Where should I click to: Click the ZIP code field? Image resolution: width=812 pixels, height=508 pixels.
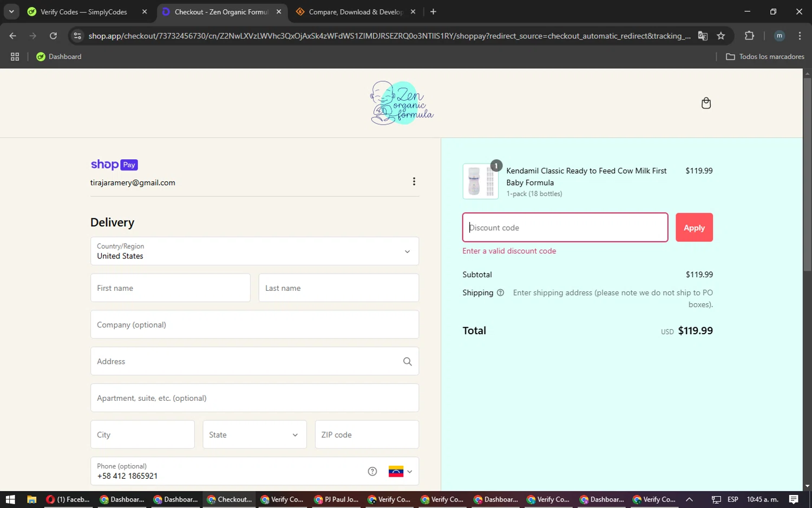pyautogui.click(x=367, y=434)
